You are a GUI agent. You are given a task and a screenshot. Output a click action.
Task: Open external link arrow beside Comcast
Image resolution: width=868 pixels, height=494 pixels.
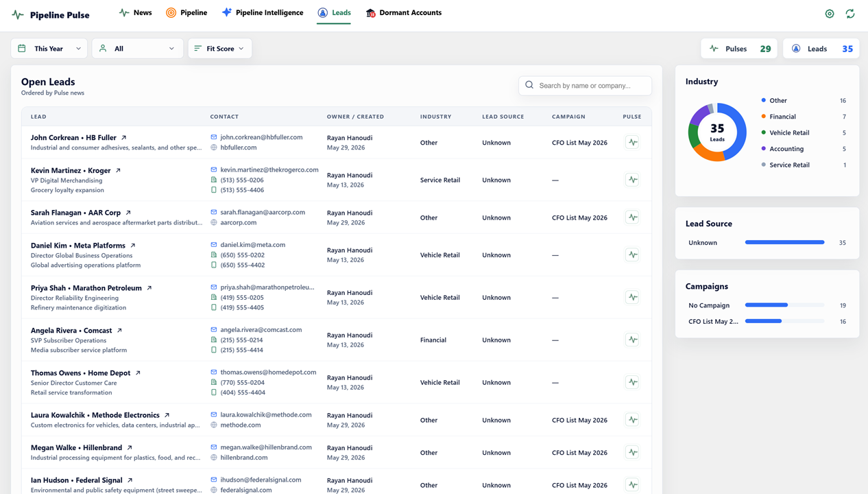119,331
